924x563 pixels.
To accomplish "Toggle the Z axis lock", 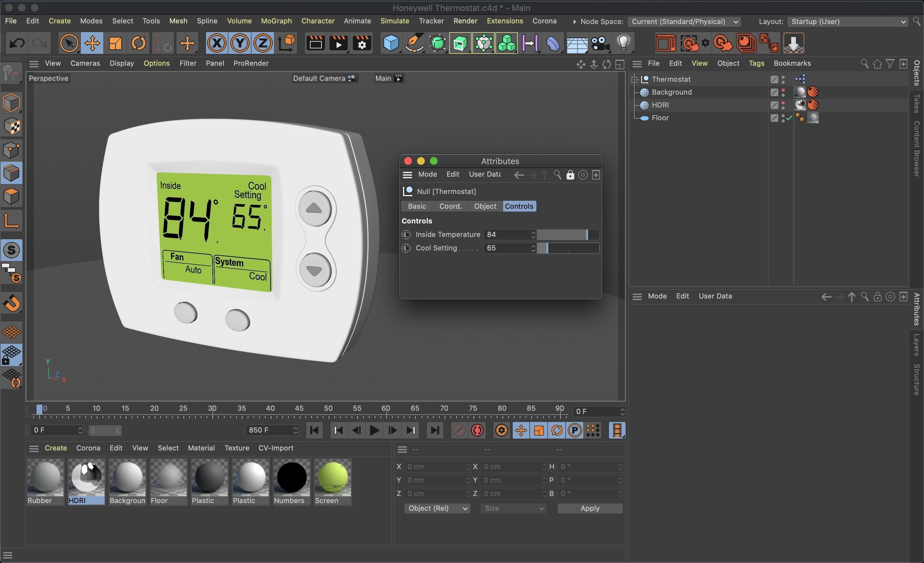I will pos(263,43).
